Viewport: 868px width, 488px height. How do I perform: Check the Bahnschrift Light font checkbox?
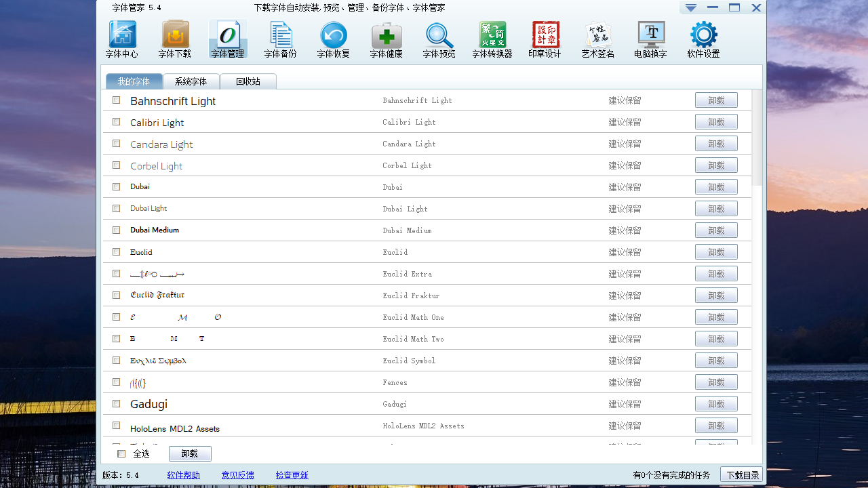(117, 100)
